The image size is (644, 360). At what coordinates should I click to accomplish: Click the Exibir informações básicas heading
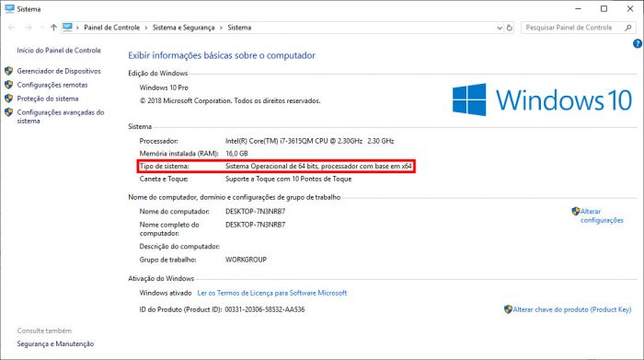[222, 55]
